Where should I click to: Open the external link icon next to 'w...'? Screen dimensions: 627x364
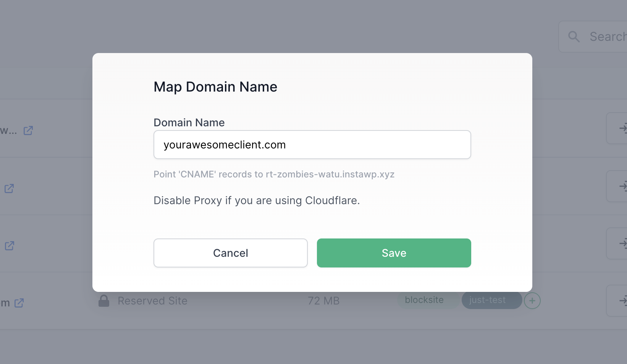point(28,130)
